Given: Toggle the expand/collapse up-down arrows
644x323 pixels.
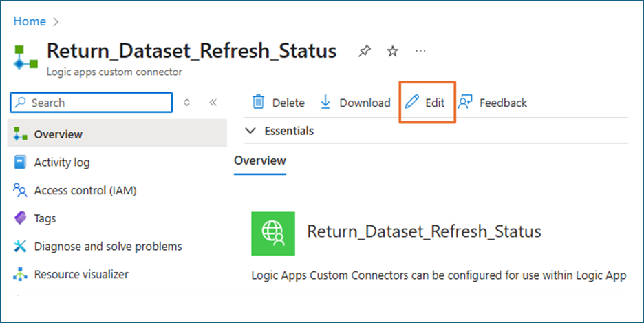Looking at the screenshot, I should pos(187,103).
